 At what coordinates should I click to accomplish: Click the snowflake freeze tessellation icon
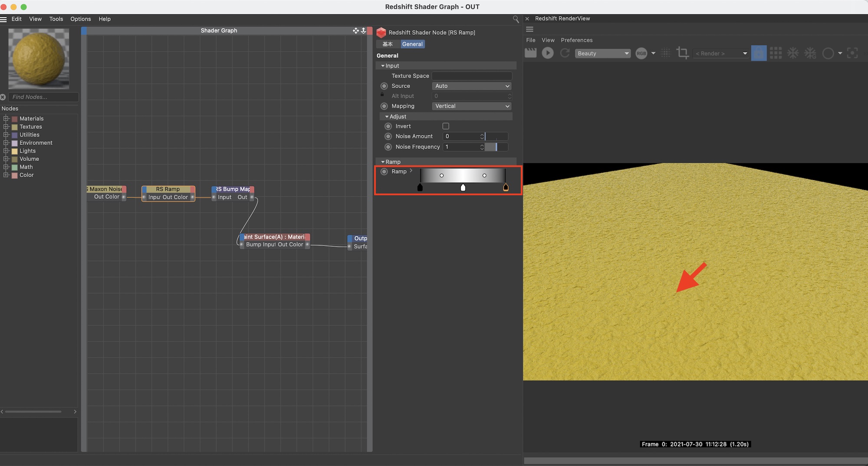[x=793, y=53]
